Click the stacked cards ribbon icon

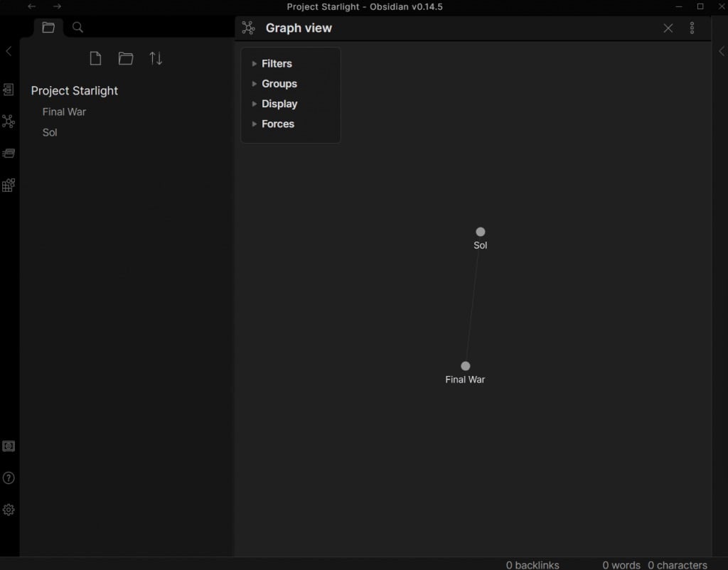point(9,154)
